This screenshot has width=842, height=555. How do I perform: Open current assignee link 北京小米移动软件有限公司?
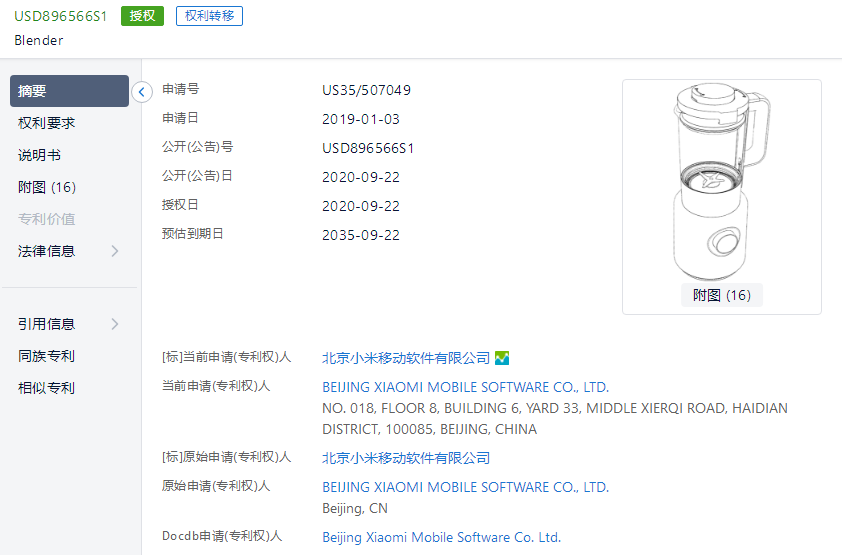(406, 358)
